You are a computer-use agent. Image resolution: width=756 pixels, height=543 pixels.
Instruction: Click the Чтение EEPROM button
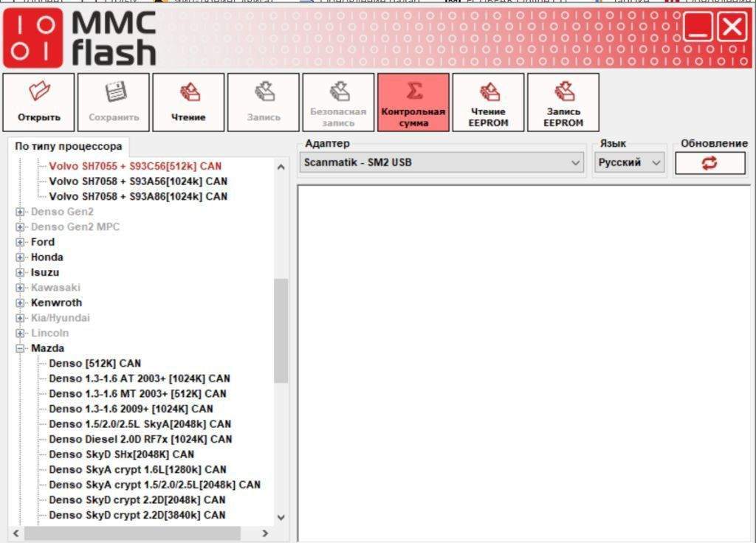(x=489, y=102)
